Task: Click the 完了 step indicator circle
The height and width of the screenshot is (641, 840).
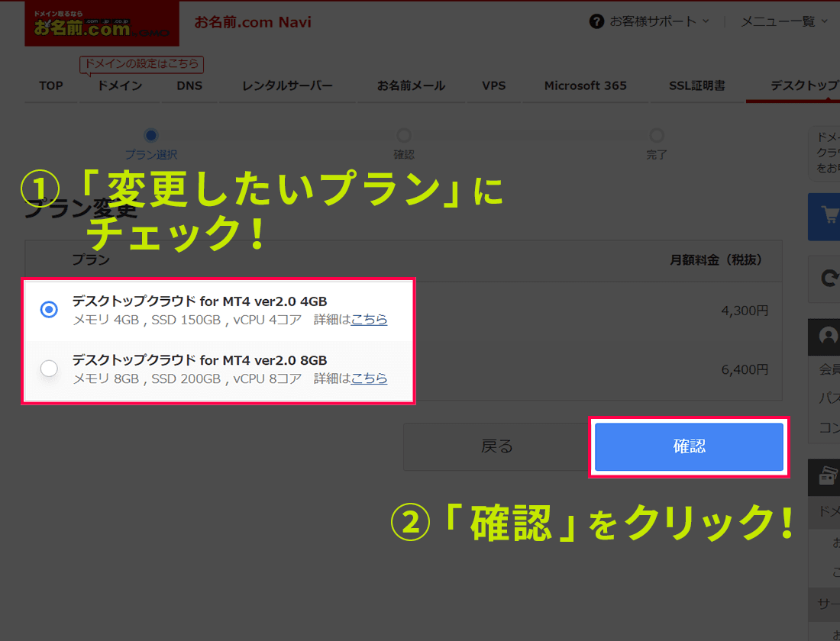Action: [x=656, y=136]
